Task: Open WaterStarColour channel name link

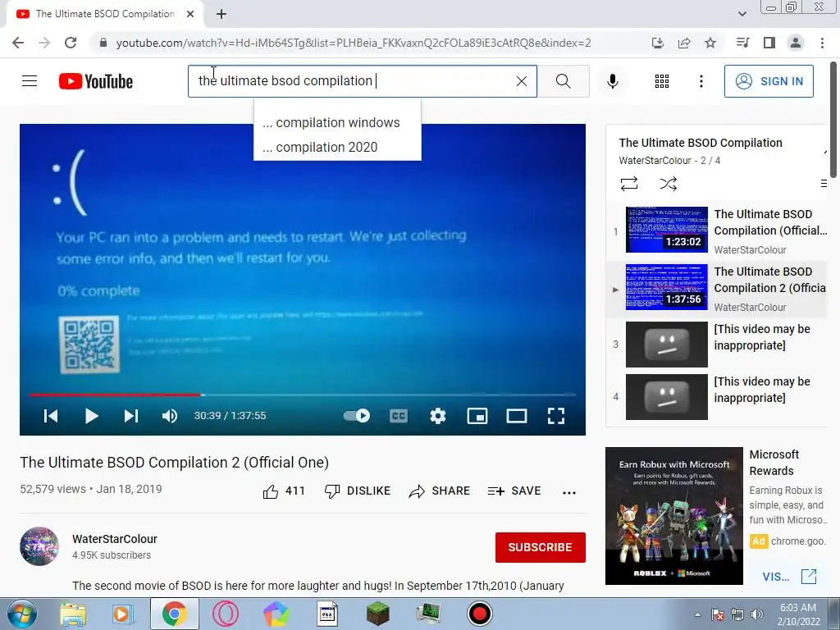Action: [x=115, y=539]
